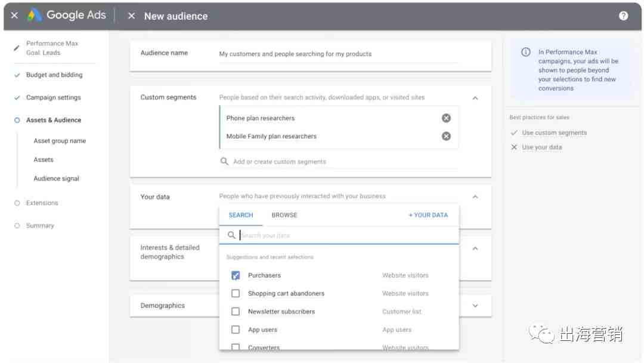Close the New audience panel
644x363 pixels.
[131, 16]
